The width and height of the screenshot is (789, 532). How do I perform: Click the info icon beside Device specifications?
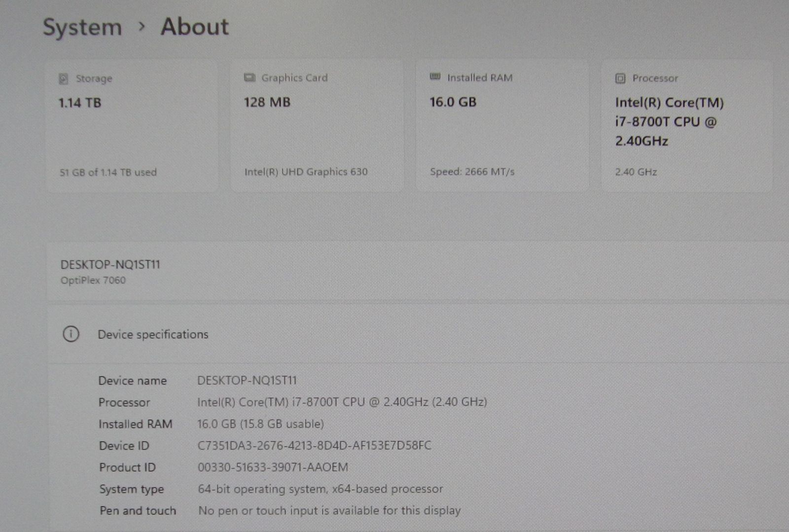click(71, 334)
